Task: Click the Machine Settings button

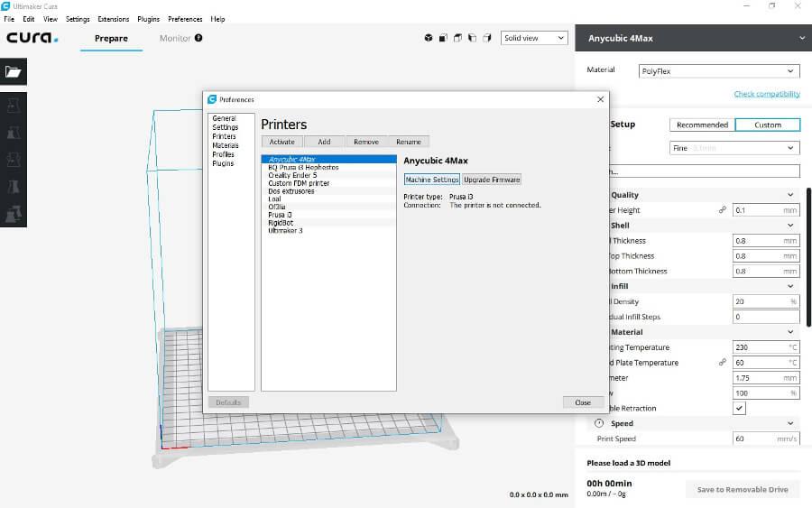Action: click(x=431, y=180)
